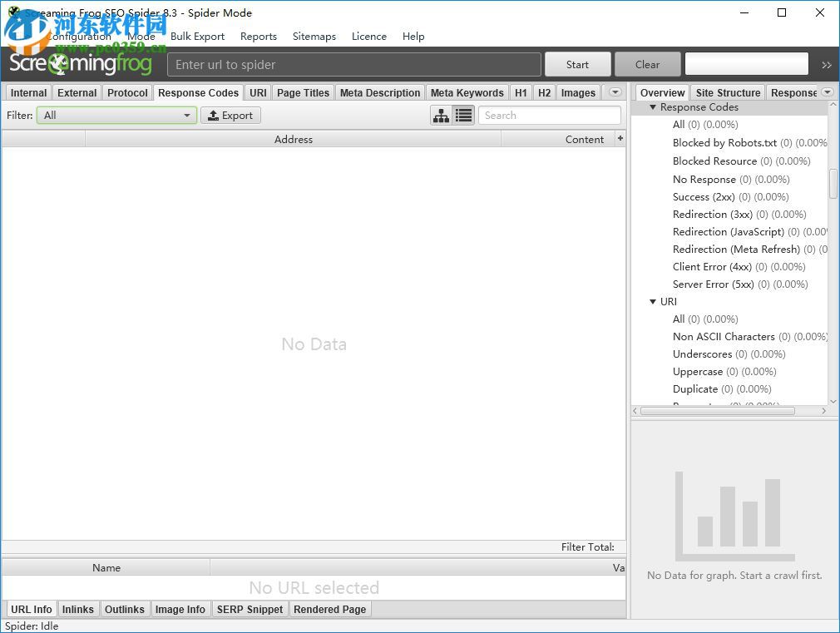Screen dimensions: 840x633
Task: Open the SERP Snippet bottom tab
Action: (x=250, y=610)
